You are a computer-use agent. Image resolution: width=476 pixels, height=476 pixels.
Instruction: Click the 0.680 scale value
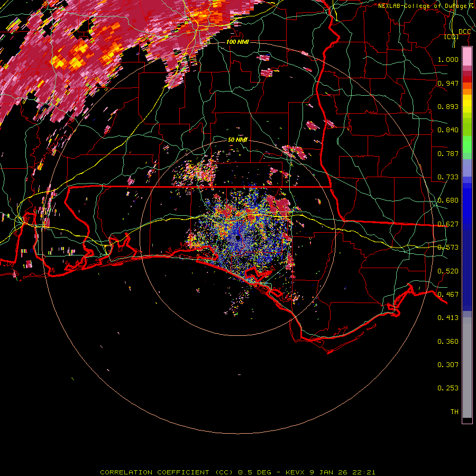point(448,200)
